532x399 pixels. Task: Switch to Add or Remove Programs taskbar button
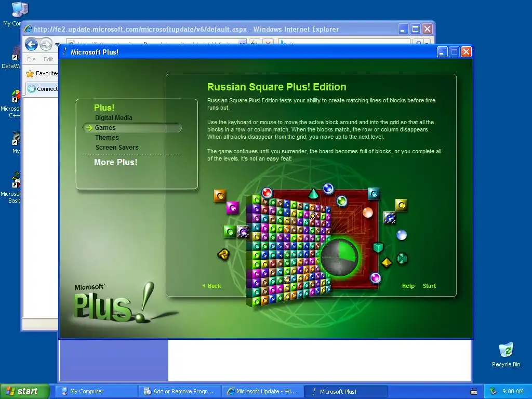click(x=179, y=392)
